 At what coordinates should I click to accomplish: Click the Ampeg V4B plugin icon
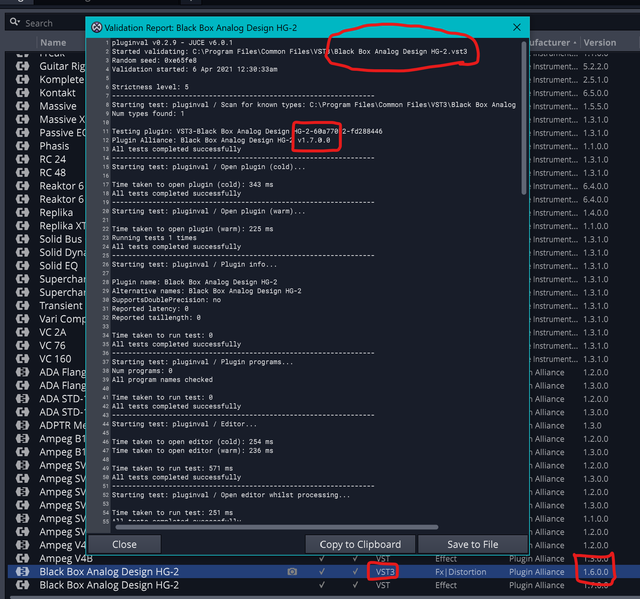coord(22,558)
